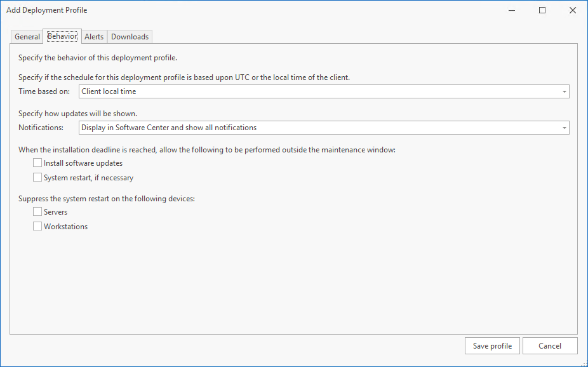Check 'System restart, if necessary' box
Image resolution: width=588 pixels, height=367 pixels.
tap(37, 178)
